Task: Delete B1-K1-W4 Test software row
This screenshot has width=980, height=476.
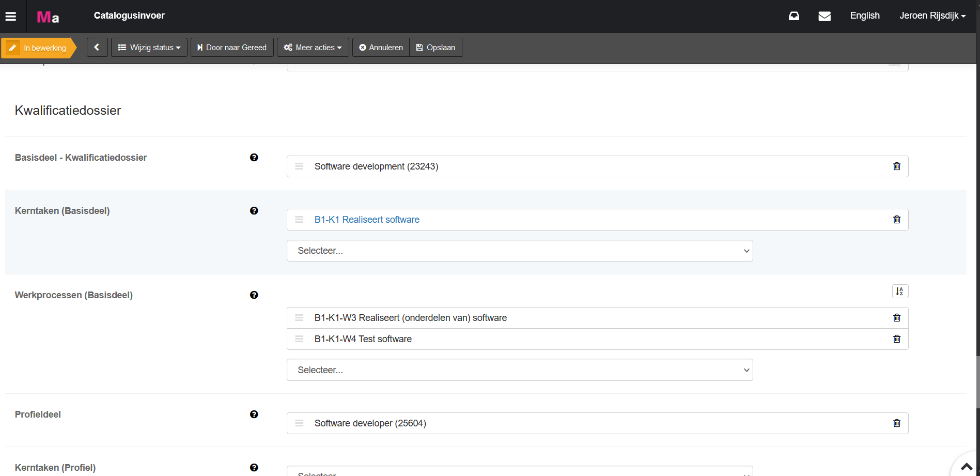Action: click(x=897, y=339)
